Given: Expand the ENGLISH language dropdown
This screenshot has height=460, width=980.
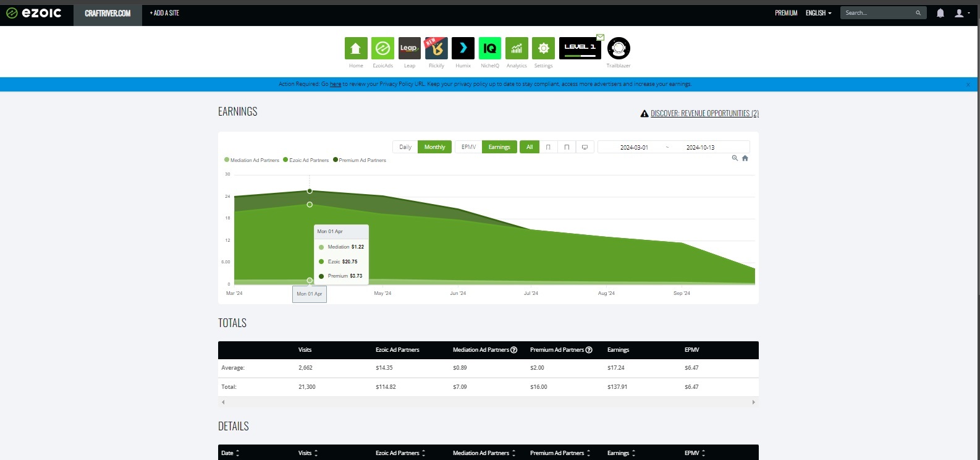Looking at the screenshot, I should click(819, 13).
